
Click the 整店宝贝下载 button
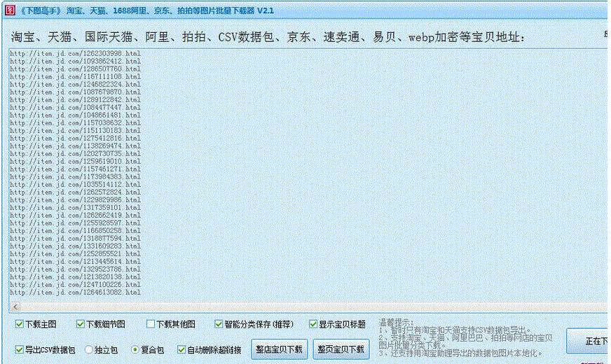pos(279,349)
